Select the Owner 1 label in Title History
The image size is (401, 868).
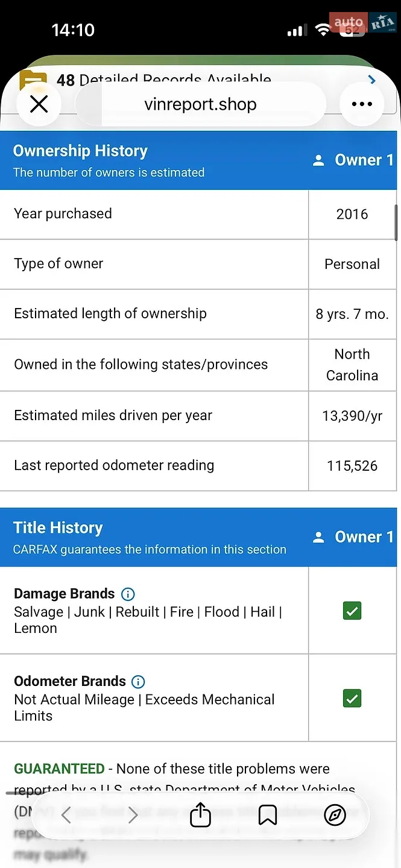tap(353, 537)
